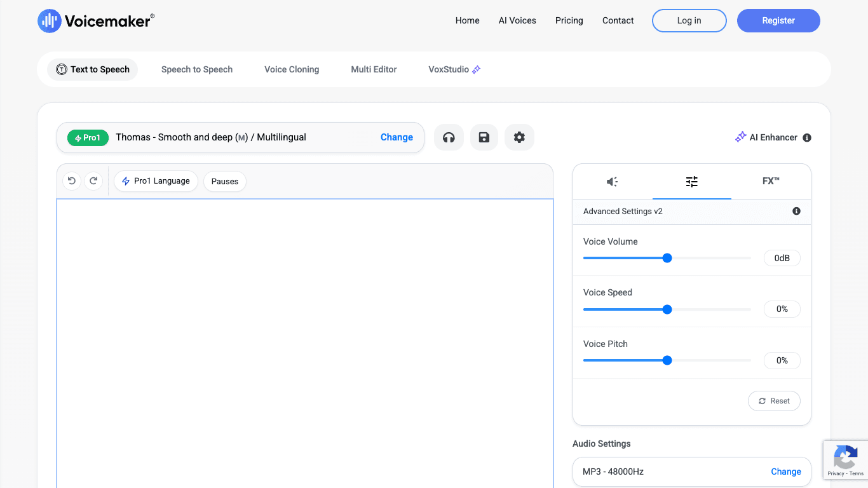Open the Speech to Speech tab
Screen dimensions: 868x488
[197, 69]
